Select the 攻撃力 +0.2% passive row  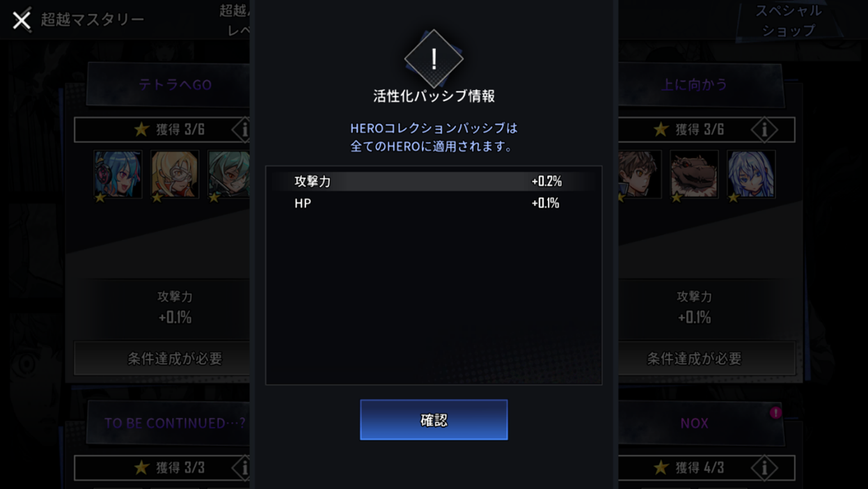tap(434, 181)
